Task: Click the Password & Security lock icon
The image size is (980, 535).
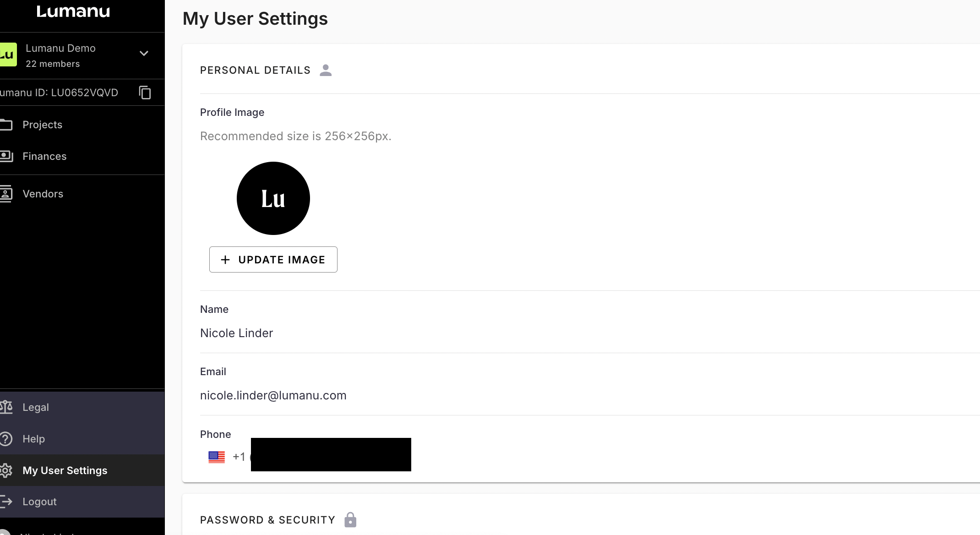Action: click(350, 520)
